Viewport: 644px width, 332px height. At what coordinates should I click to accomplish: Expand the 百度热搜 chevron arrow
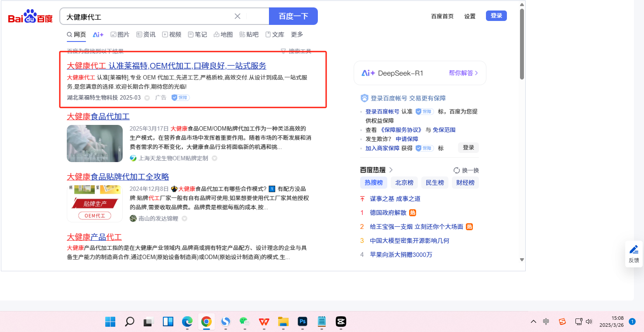coord(391,170)
